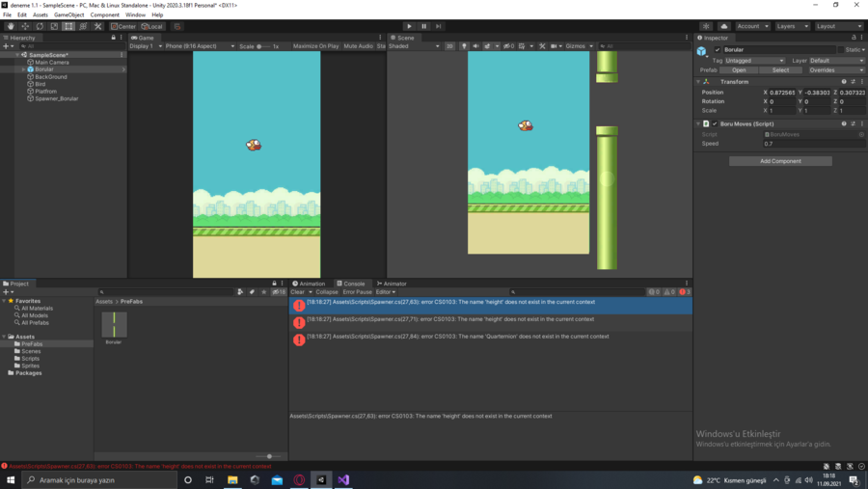
Task: Lock the Inspector panel
Action: 854,38
